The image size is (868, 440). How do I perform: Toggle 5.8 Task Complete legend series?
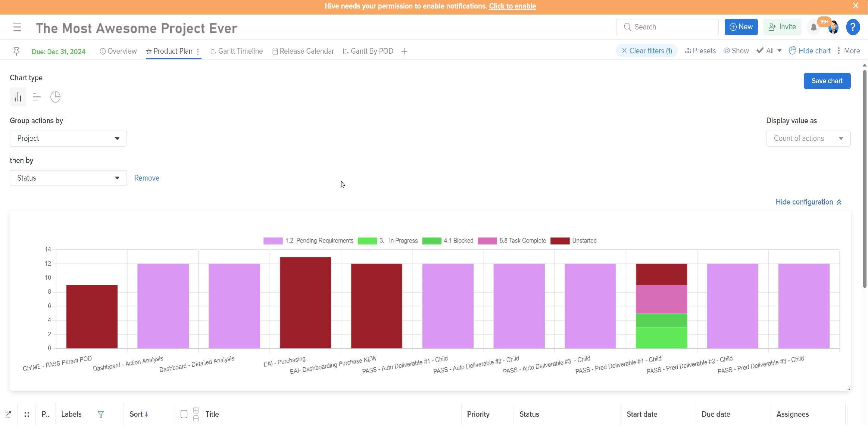click(x=512, y=241)
